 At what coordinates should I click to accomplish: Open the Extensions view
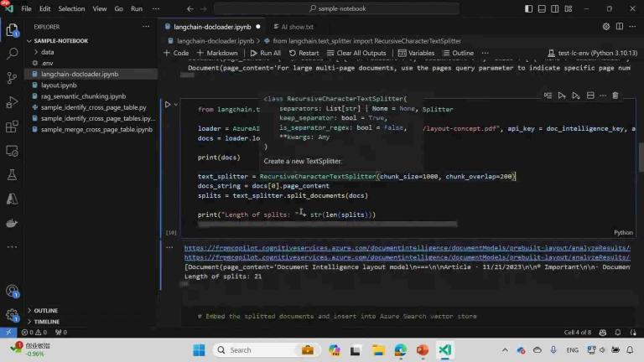pyautogui.click(x=12, y=126)
